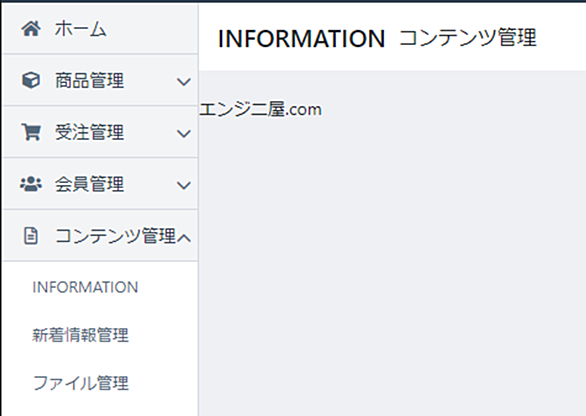Image resolution: width=586 pixels, height=416 pixels.
Task: Click the shopping cart icon
Action: 31,132
